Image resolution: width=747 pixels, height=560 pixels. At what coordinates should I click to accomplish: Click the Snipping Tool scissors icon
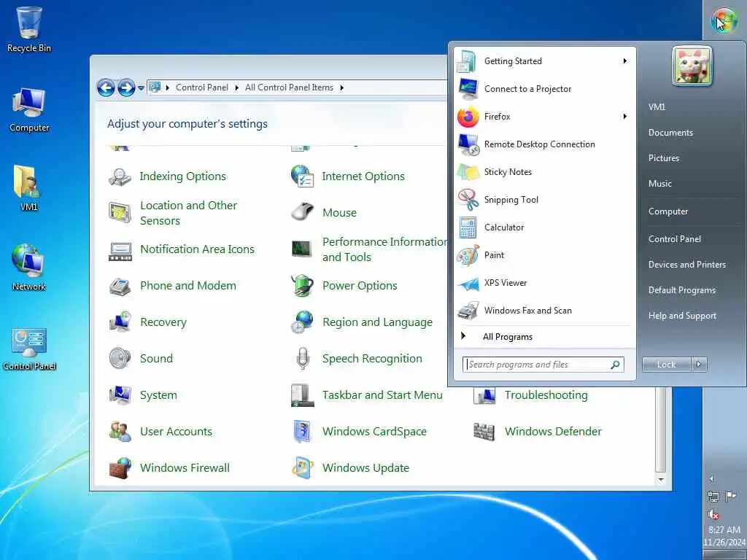[x=468, y=200]
